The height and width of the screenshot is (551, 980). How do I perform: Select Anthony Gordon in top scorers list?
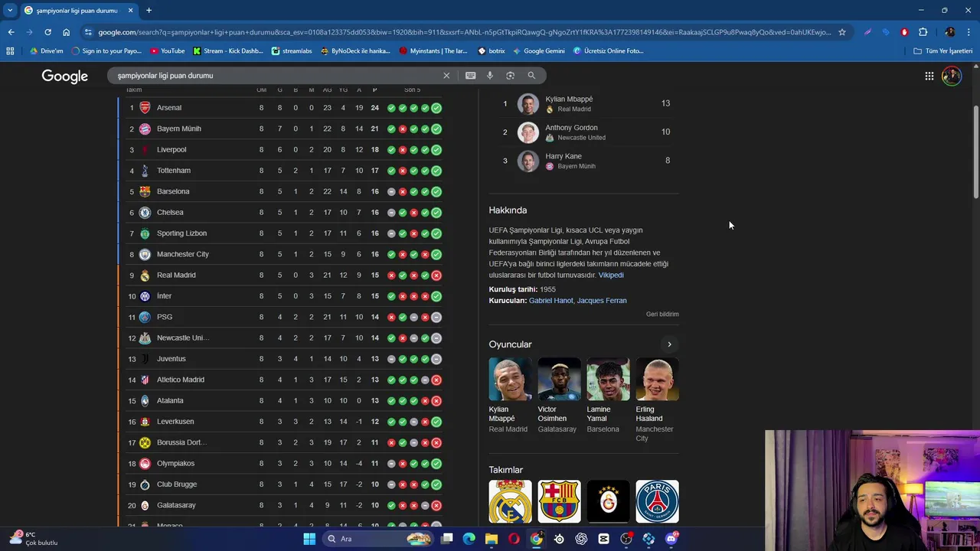(583, 132)
